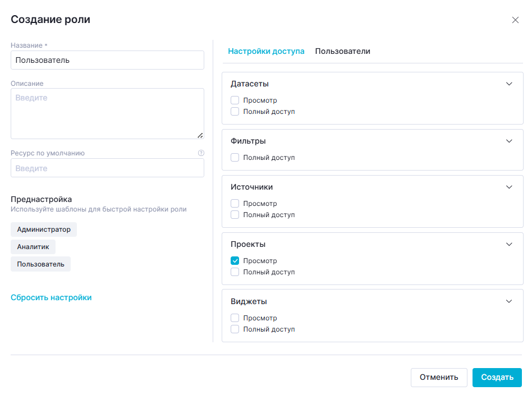The image size is (532, 395).
Task: Apply the Администратор preset template
Action: 44,229
